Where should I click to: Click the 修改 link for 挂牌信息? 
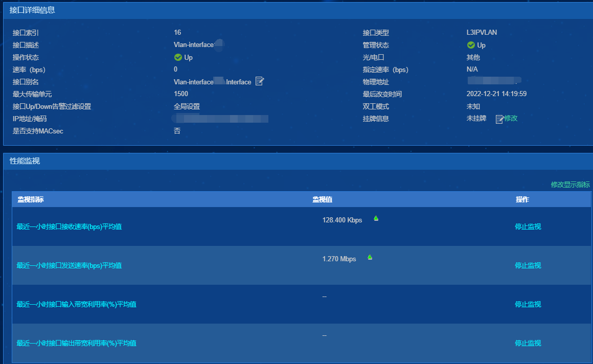pos(511,119)
